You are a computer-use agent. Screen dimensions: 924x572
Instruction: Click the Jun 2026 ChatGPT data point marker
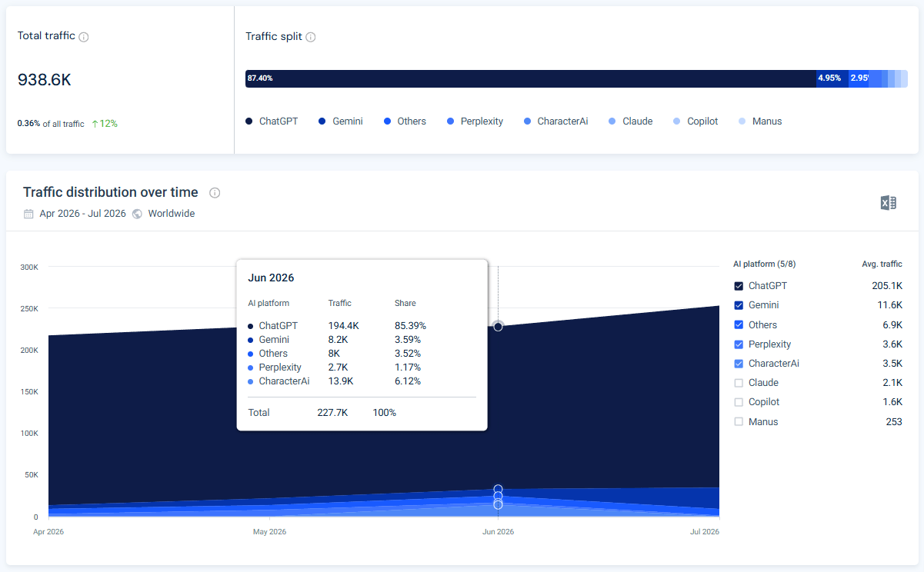point(498,327)
